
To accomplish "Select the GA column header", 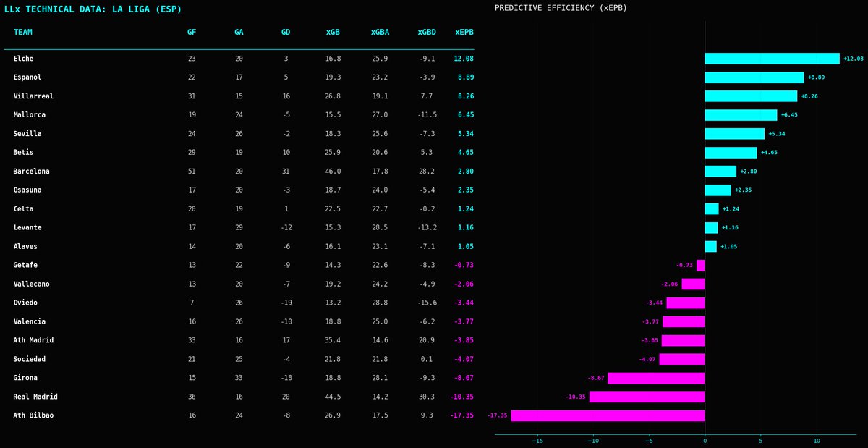I will [x=239, y=33].
